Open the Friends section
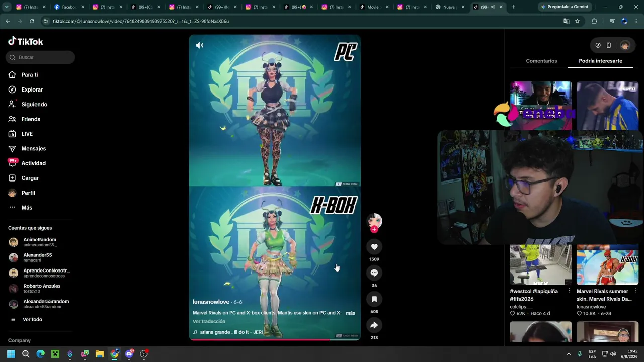644x362 pixels. (x=30, y=119)
